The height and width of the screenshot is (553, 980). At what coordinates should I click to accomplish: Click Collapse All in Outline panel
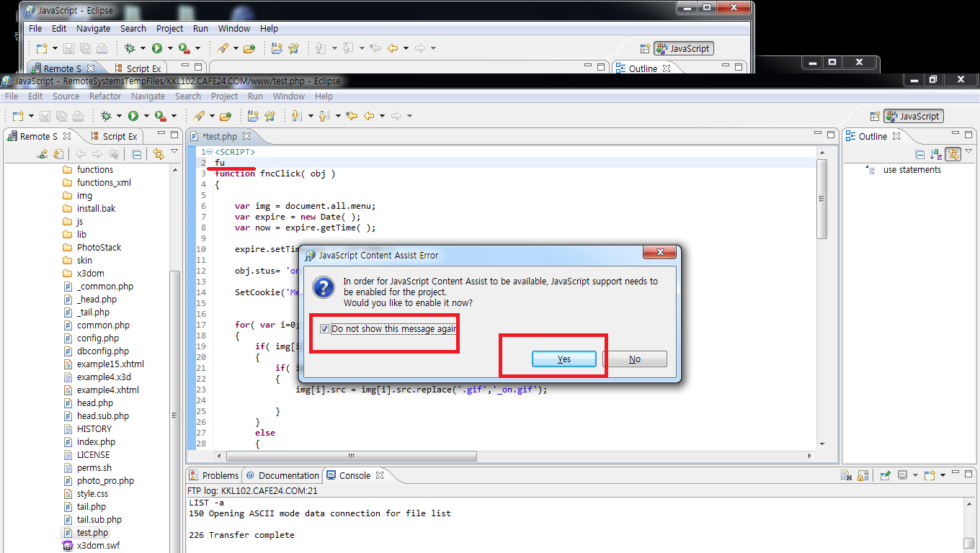[x=919, y=154]
